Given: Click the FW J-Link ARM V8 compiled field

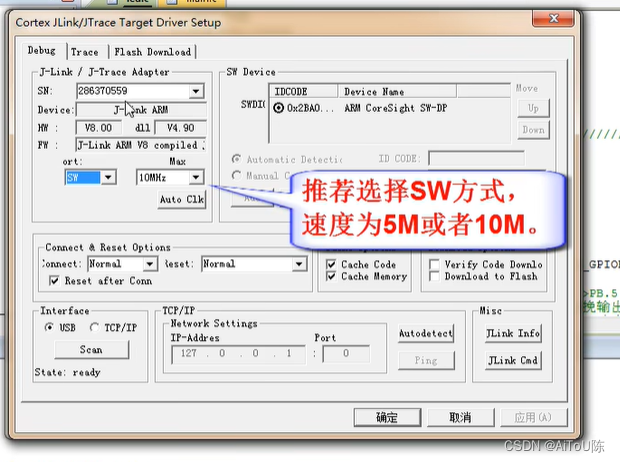Looking at the screenshot, I should coord(141,145).
